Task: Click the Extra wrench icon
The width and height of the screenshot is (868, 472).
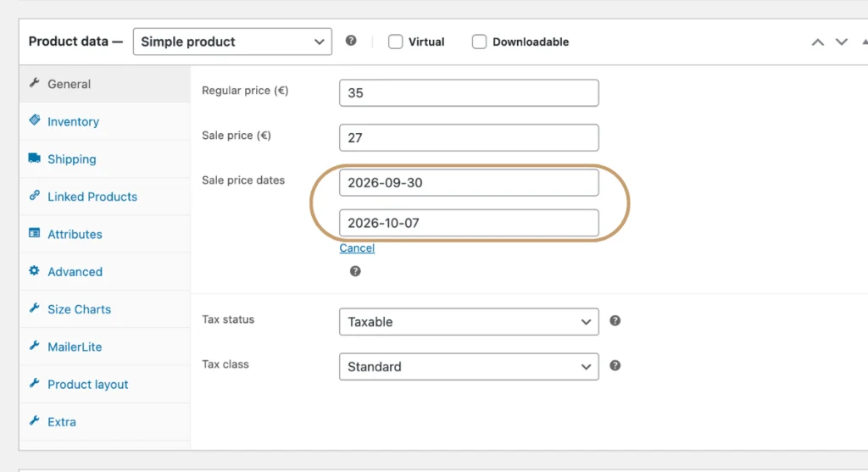Action: (34, 420)
